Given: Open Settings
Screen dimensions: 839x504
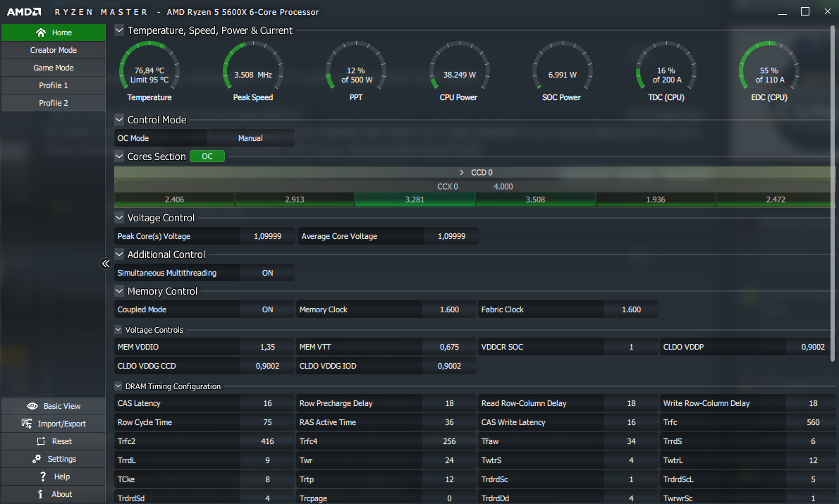Looking at the screenshot, I should (54, 459).
